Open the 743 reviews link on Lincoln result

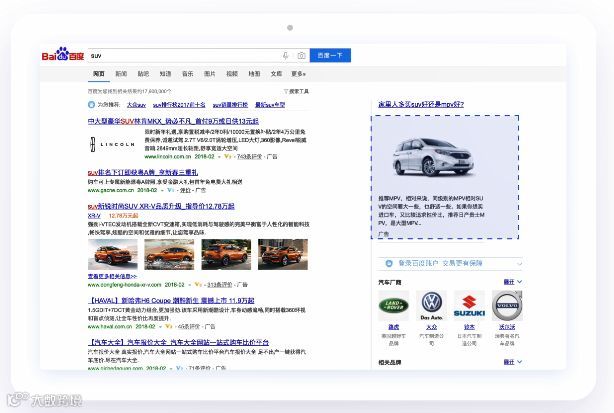pyautogui.click(x=249, y=157)
